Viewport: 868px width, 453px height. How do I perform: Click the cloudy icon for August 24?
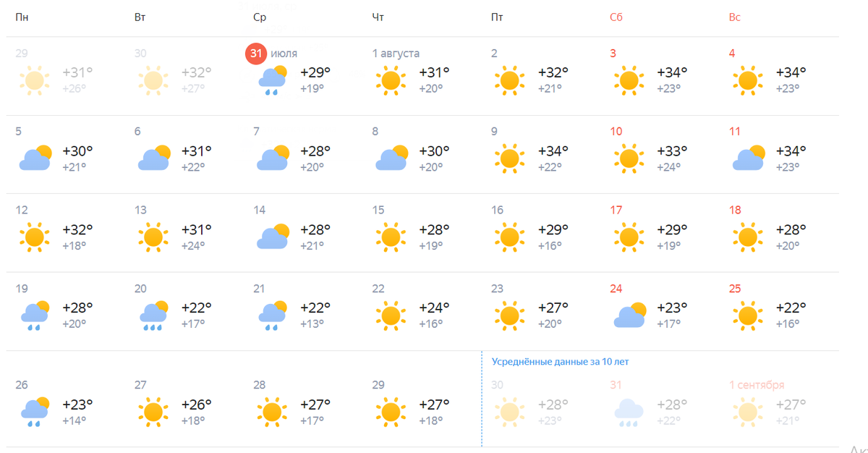pyautogui.click(x=629, y=316)
